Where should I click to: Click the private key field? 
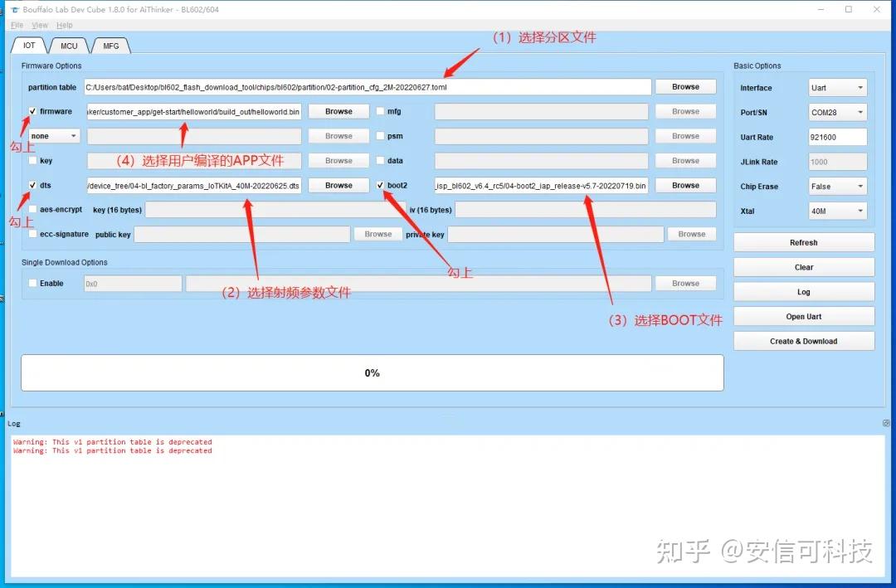click(x=555, y=234)
